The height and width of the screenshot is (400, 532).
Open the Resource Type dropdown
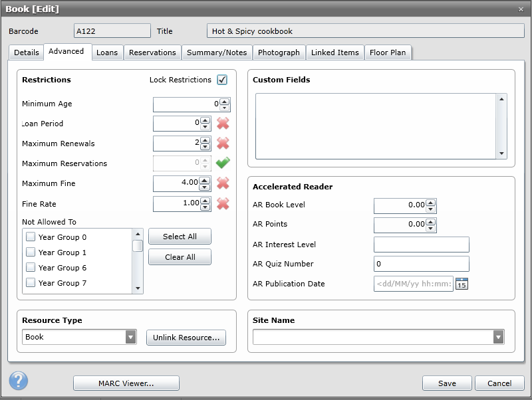[130, 337]
